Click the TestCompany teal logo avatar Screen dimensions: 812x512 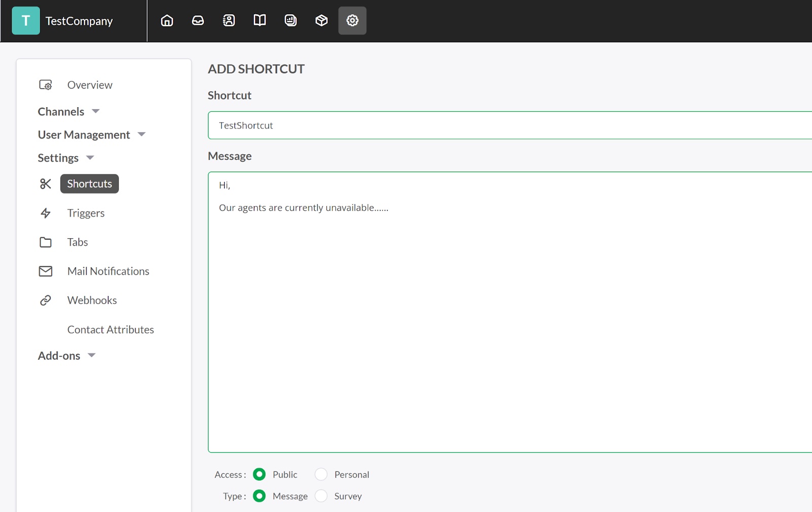26,21
